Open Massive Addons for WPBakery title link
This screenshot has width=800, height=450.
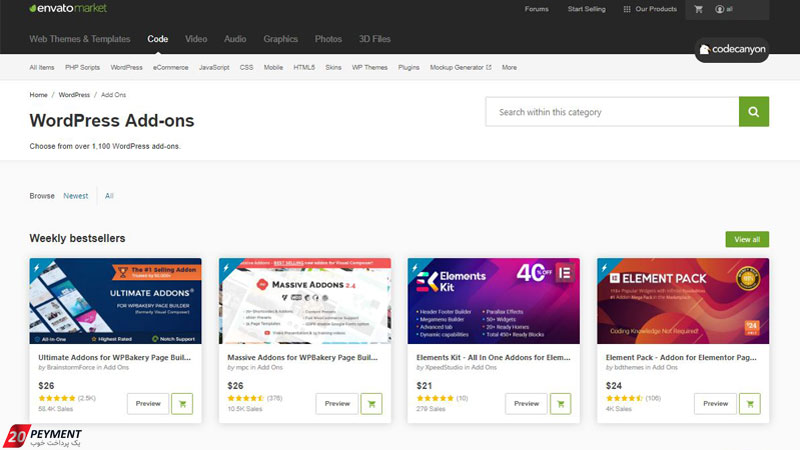303,358
